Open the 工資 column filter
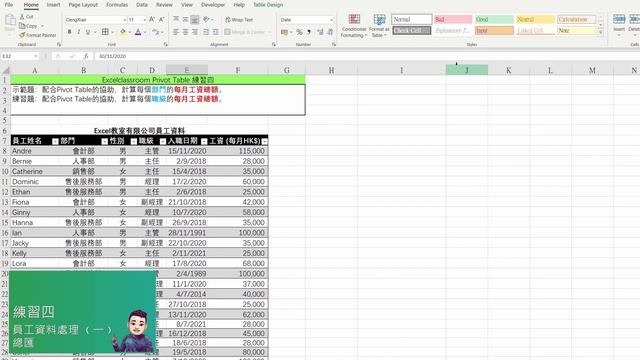 coord(264,141)
